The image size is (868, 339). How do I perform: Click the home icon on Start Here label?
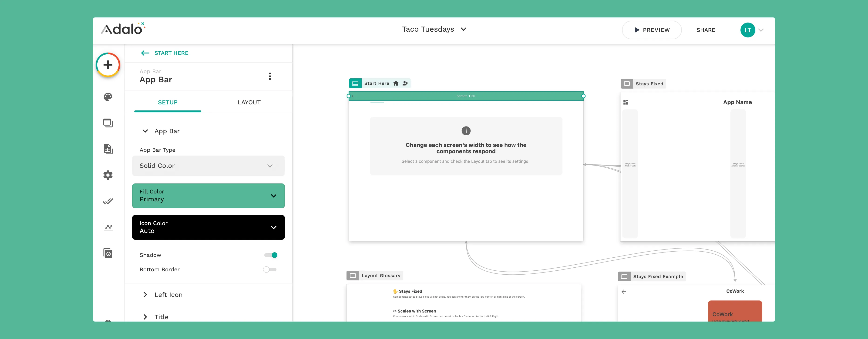tap(396, 83)
